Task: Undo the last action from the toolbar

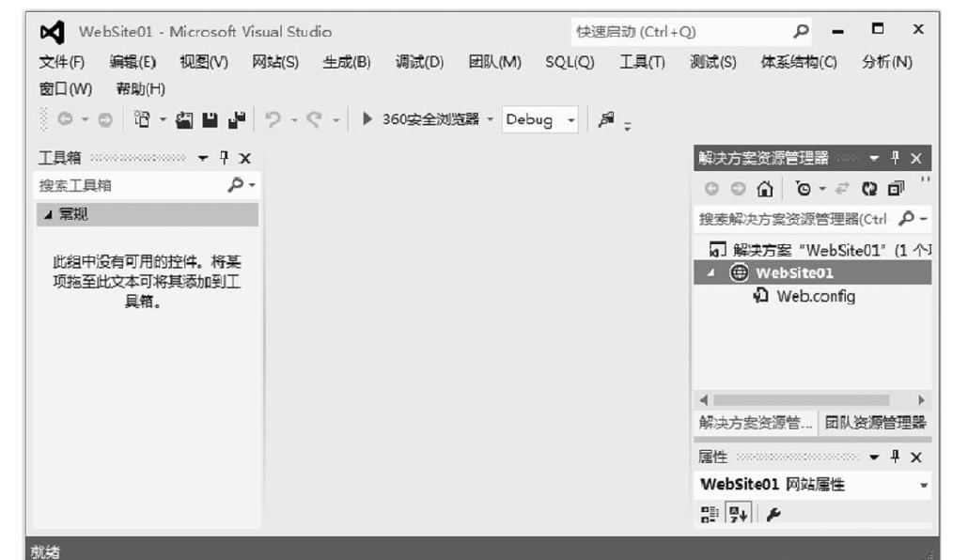Action: [273, 119]
